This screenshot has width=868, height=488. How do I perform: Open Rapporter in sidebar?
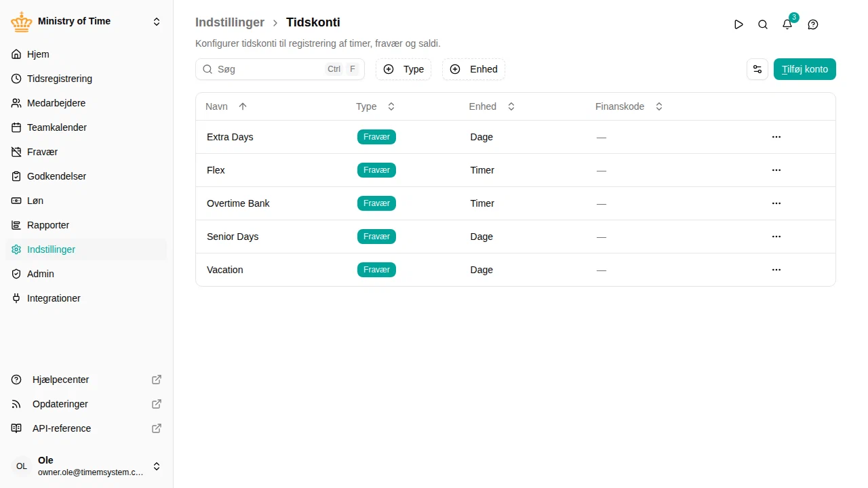[x=86, y=225]
